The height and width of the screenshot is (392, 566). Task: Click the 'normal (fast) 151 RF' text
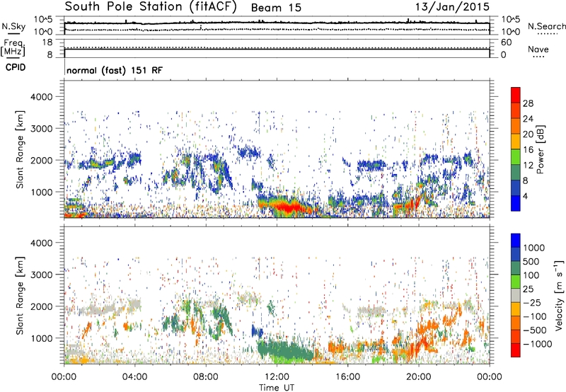(115, 70)
